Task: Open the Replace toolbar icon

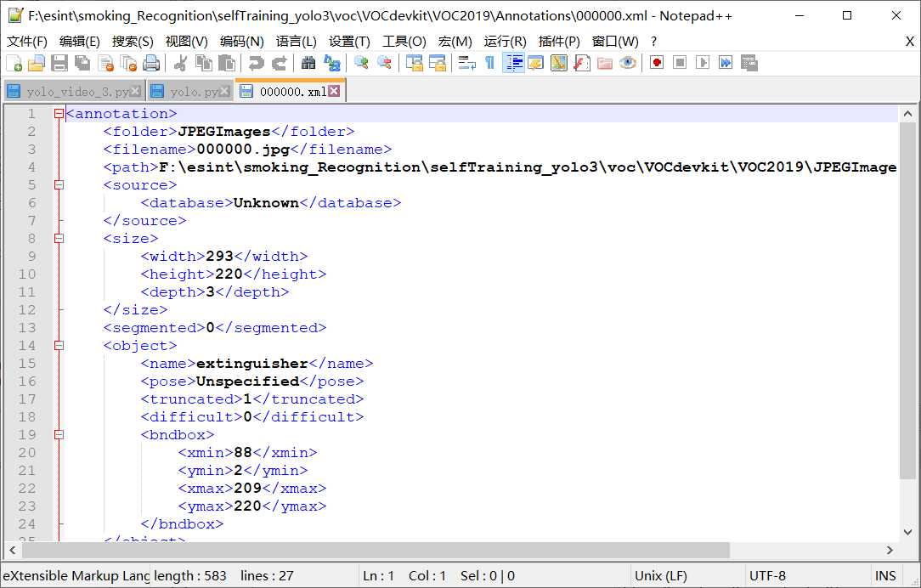Action: click(332, 63)
